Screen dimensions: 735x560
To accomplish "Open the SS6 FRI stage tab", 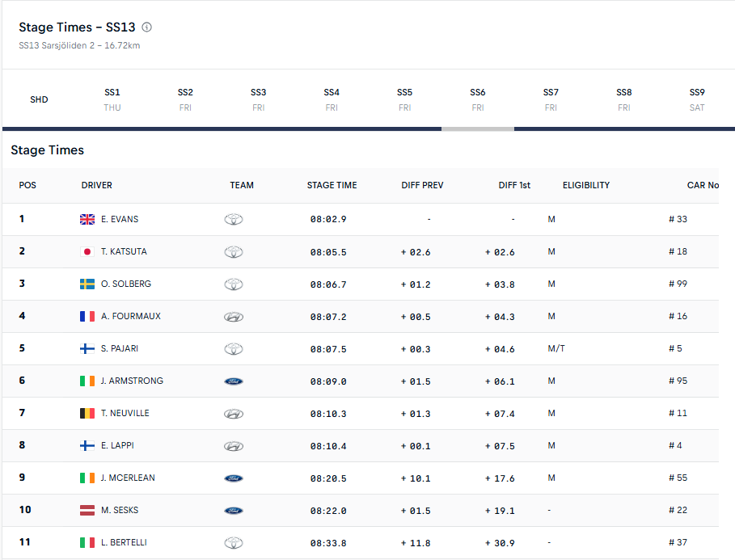I will pyautogui.click(x=478, y=99).
